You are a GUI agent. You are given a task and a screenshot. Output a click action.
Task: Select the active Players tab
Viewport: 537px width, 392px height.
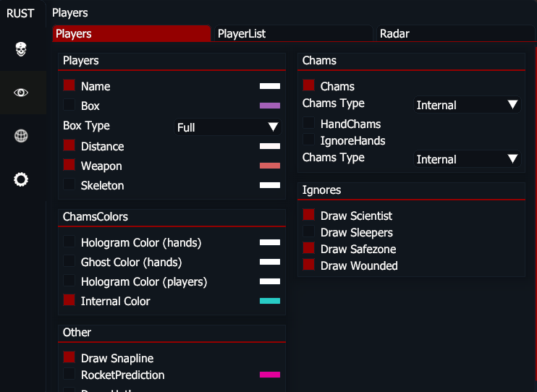click(x=131, y=33)
